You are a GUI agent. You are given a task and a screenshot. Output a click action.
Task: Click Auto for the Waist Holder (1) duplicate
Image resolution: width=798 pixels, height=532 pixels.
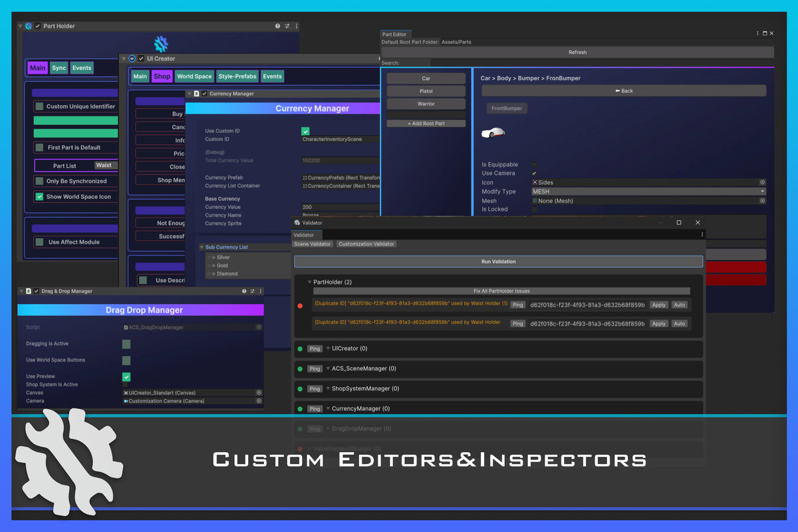pos(679,305)
